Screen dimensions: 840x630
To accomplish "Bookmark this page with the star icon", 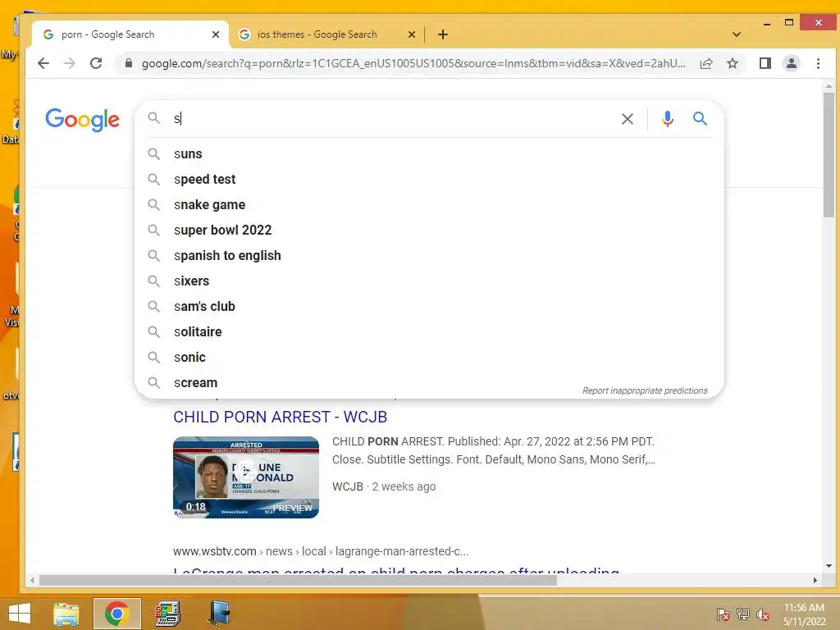I will click(x=733, y=63).
